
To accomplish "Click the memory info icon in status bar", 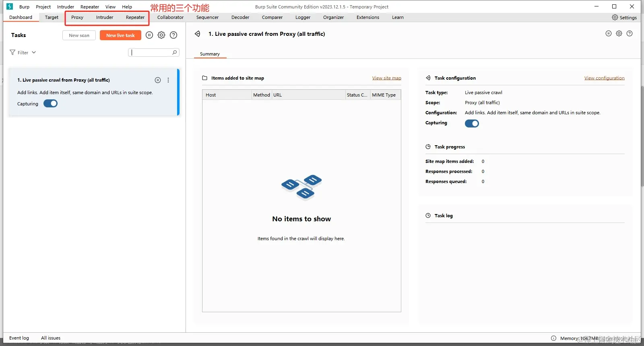I will click(554, 338).
